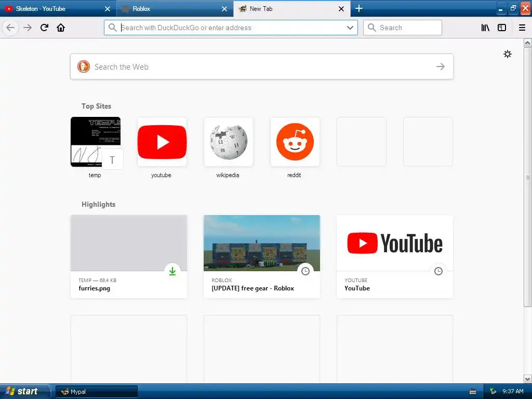The image size is (532, 399).
Task: Go forward using the forward arrow
Action: pyautogui.click(x=28, y=28)
